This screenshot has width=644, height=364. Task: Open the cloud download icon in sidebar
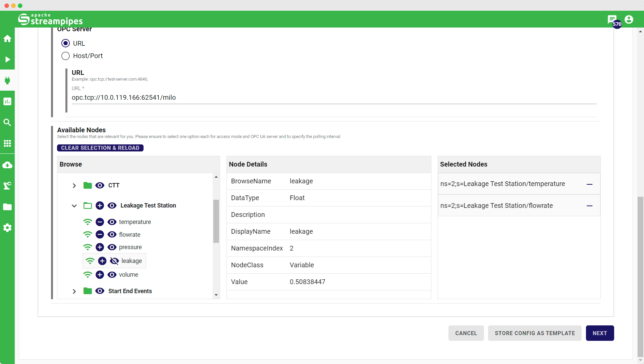(x=7, y=165)
